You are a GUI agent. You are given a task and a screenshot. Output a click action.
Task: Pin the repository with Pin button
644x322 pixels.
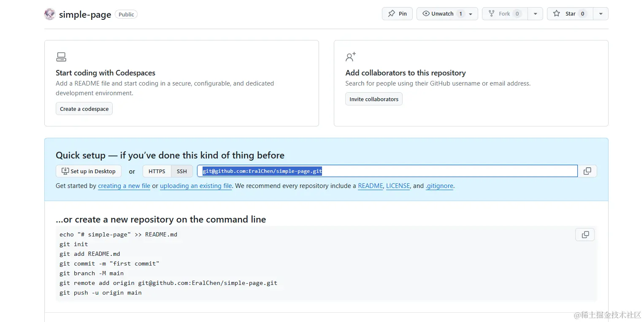point(397,13)
